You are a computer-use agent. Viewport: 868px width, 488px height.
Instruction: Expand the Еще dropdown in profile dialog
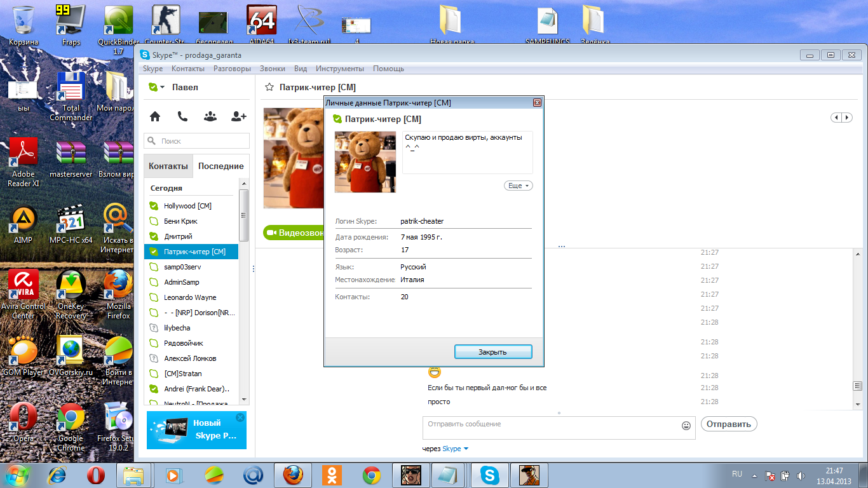[518, 186]
